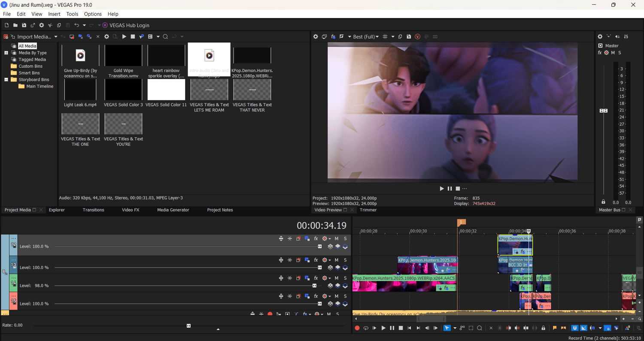This screenshot has height=341, width=644.
Task: Expand the Media By Type tree node
Action: [x=6, y=53]
